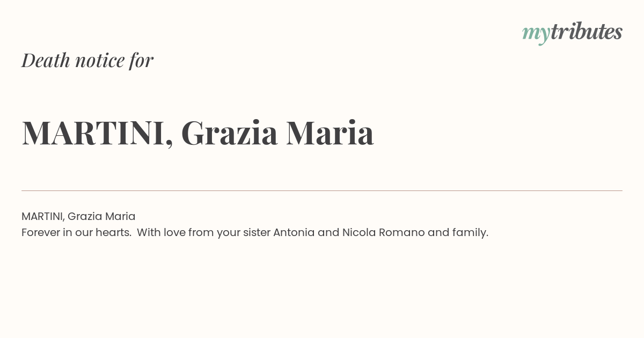Click the word "family" ending the notice

click(x=470, y=233)
